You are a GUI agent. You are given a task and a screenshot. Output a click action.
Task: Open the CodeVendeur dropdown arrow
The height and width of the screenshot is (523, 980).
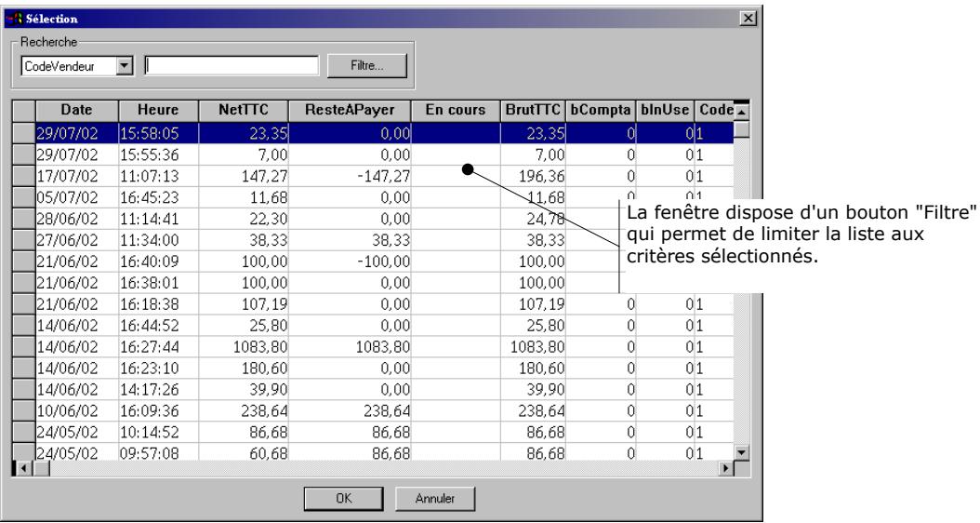tap(125, 66)
